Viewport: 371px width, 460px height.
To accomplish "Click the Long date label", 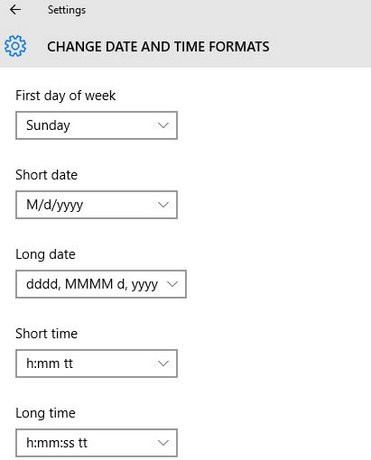I will tap(45, 254).
